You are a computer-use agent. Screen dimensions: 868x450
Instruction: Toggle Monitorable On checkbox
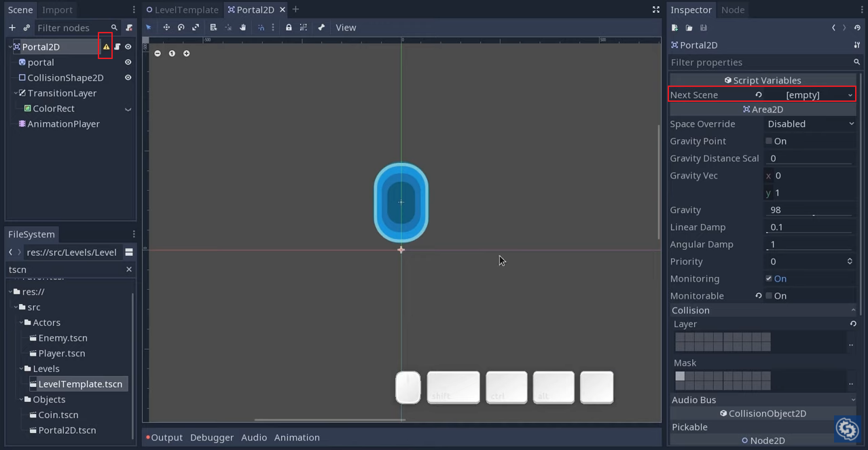[x=769, y=296]
